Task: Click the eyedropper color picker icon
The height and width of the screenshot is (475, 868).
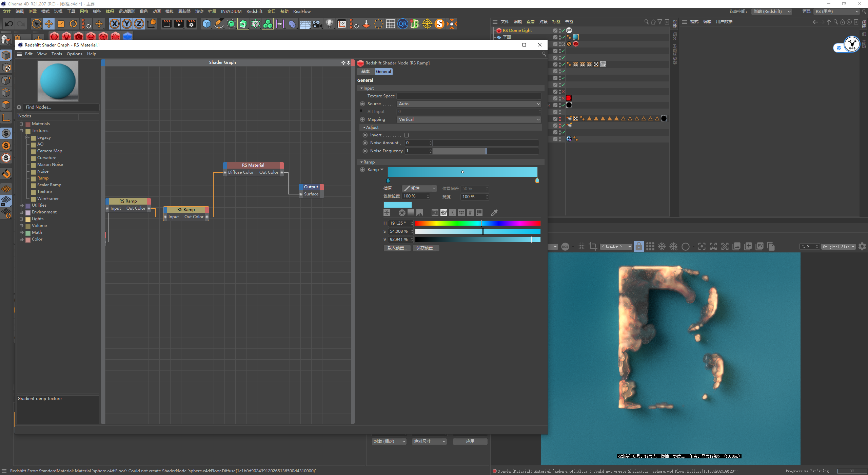Action: pyautogui.click(x=494, y=213)
